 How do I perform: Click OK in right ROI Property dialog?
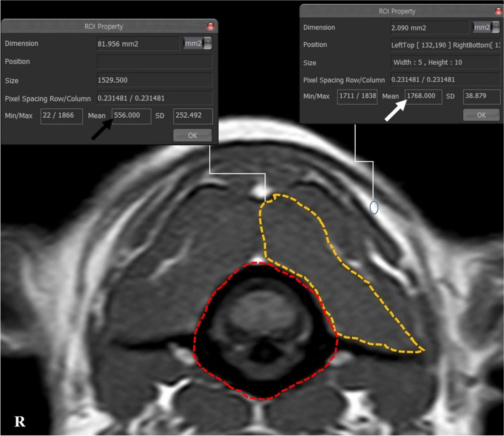(481, 115)
